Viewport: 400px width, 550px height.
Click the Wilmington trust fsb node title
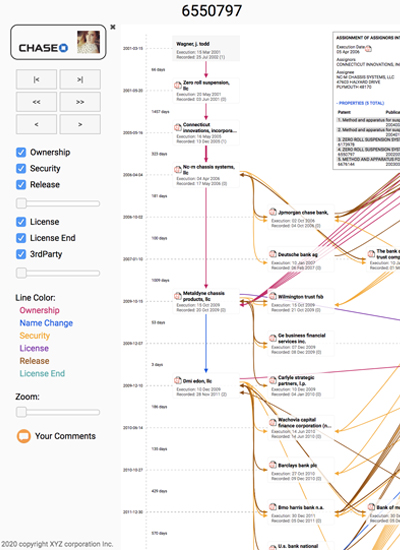301,297
